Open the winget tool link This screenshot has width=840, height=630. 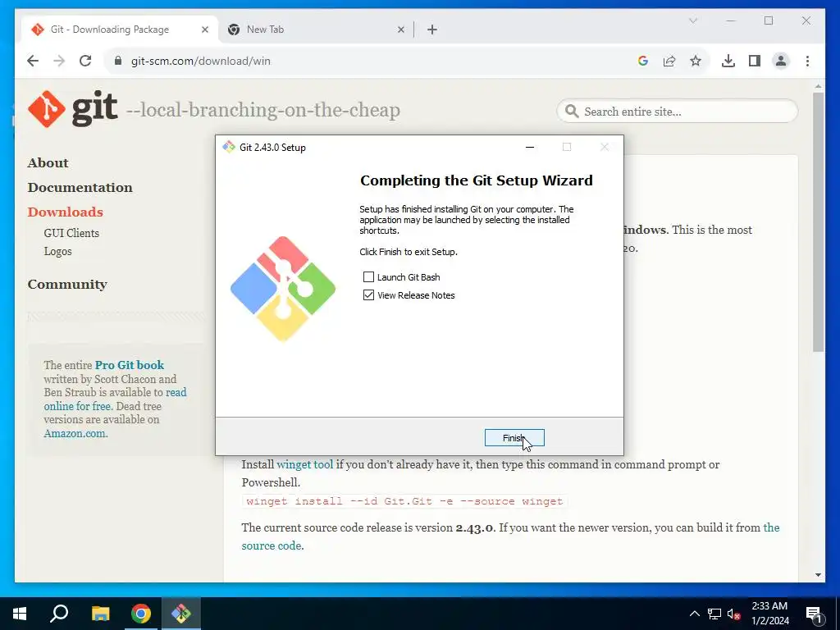pyautogui.click(x=305, y=464)
